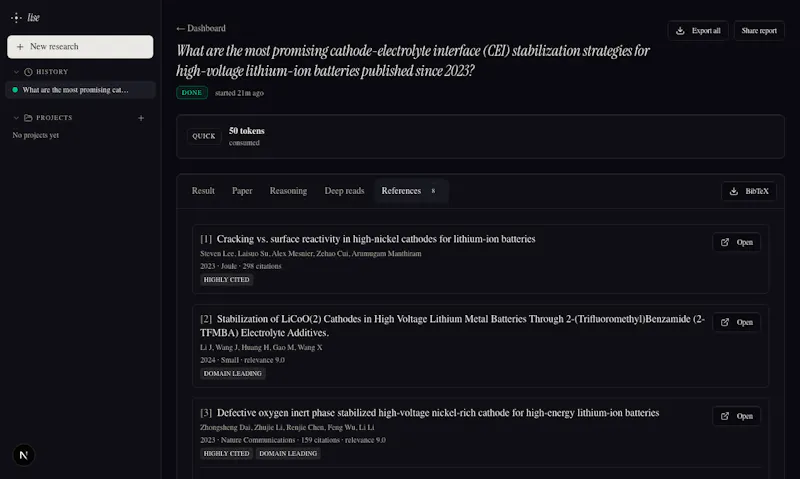
Task: Click '50 tokens' consumed value
Action: 246,131
